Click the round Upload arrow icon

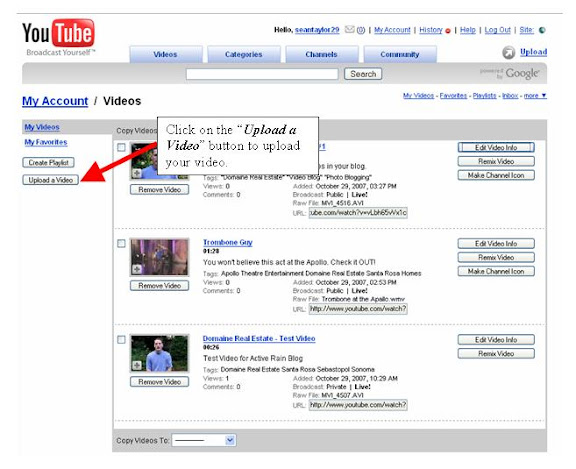tap(509, 53)
